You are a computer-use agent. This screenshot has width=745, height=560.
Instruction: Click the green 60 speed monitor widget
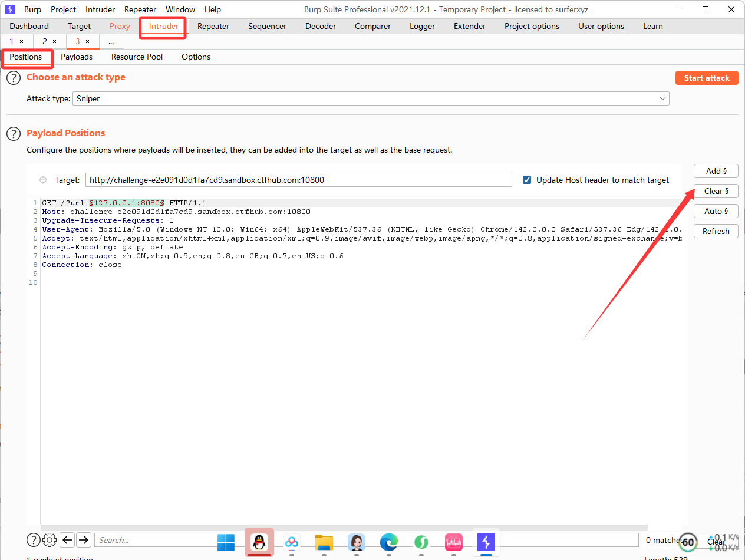(x=688, y=542)
